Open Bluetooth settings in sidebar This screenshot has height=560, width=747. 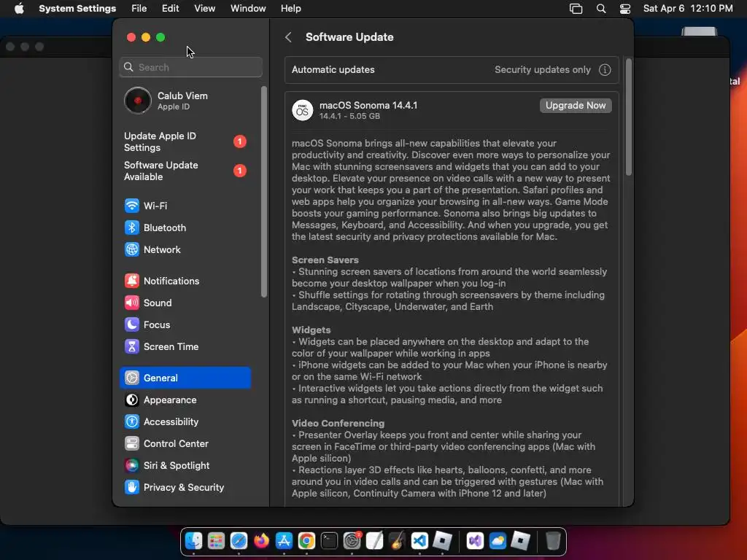[x=185, y=227]
